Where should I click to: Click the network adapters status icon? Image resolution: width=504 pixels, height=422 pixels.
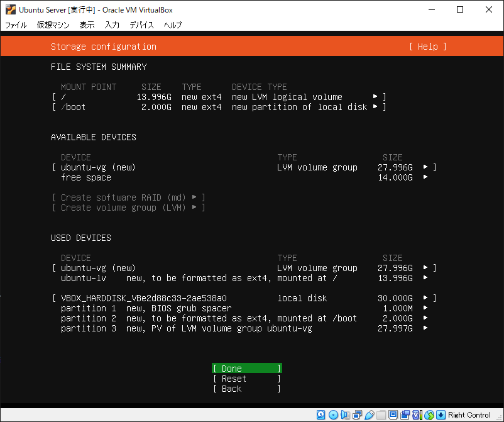coord(357,414)
